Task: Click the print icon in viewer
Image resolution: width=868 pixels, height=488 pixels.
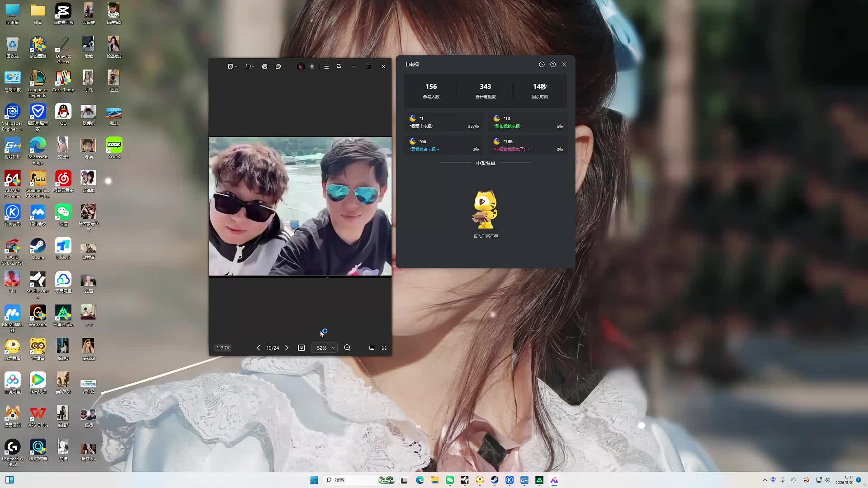Action: (264, 66)
